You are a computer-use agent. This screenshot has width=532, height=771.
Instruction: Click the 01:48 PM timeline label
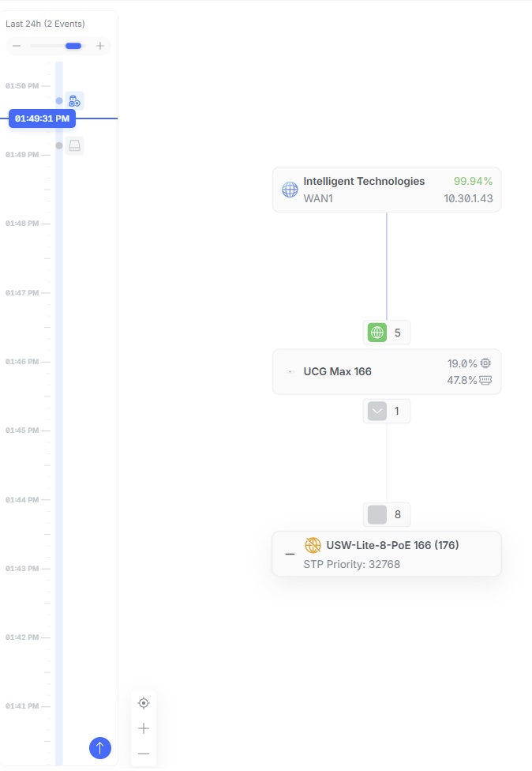click(22, 224)
